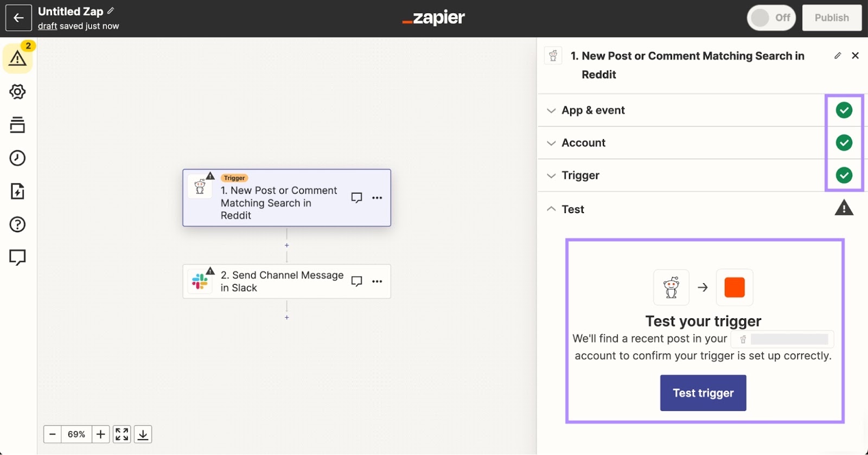The height and width of the screenshot is (455, 868).
Task: Open the versions stack icon
Action: click(17, 125)
